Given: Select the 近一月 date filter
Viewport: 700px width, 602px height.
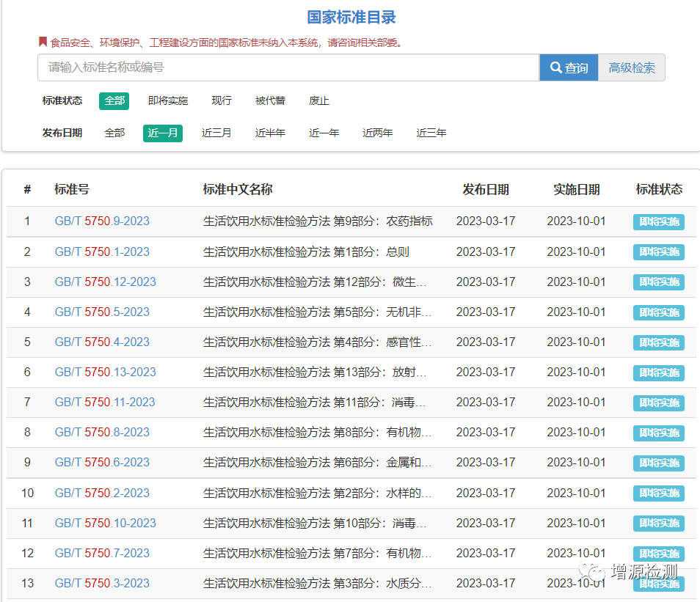Looking at the screenshot, I should point(162,133).
